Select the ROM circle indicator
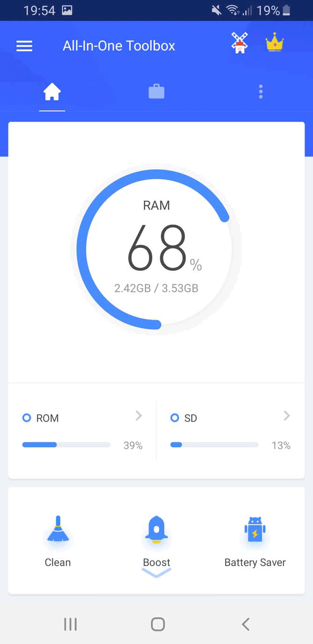The image size is (313, 644). pyautogui.click(x=27, y=418)
